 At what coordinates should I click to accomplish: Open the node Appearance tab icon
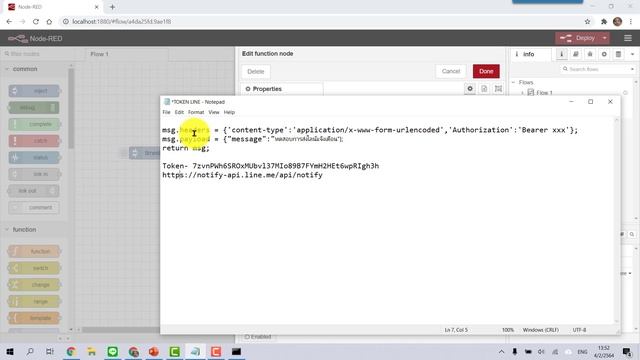(x=498, y=89)
